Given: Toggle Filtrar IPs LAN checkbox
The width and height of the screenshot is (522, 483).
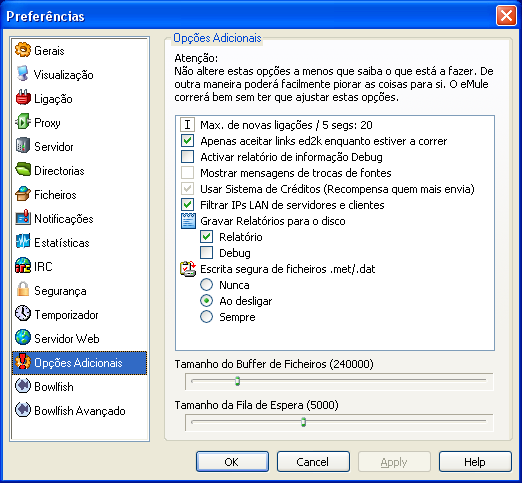Looking at the screenshot, I should point(187,205).
